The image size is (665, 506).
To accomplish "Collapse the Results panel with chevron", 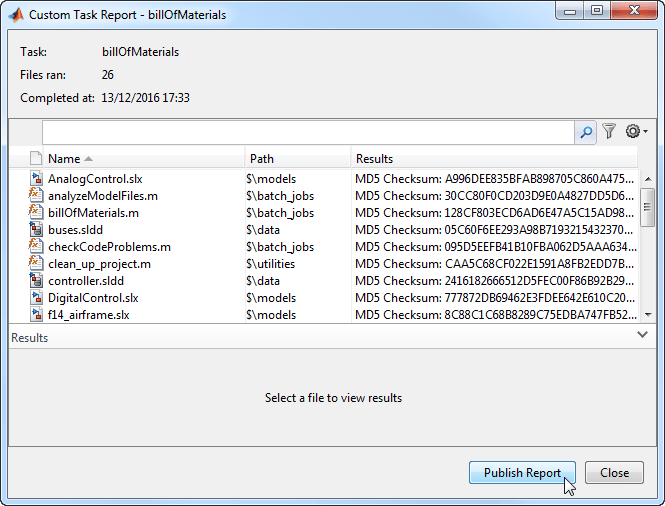I will pos(642,335).
